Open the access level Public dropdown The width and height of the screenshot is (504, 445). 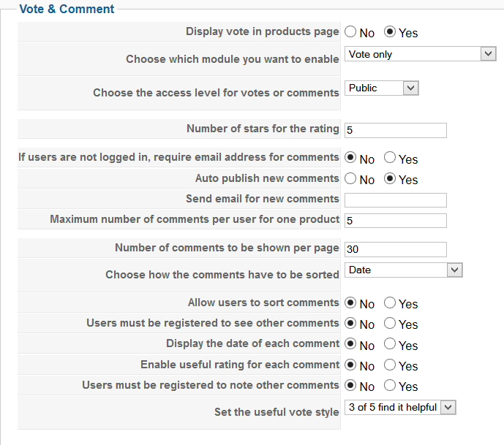click(381, 88)
